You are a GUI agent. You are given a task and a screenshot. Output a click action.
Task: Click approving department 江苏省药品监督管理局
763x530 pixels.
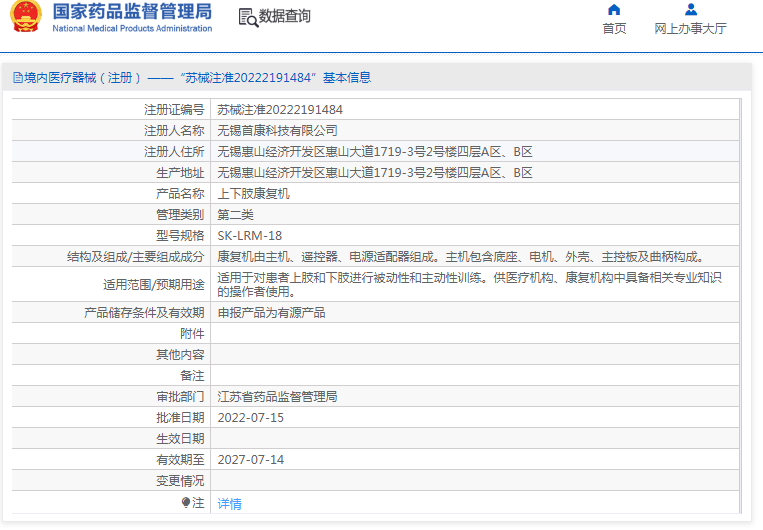click(277, 397)
